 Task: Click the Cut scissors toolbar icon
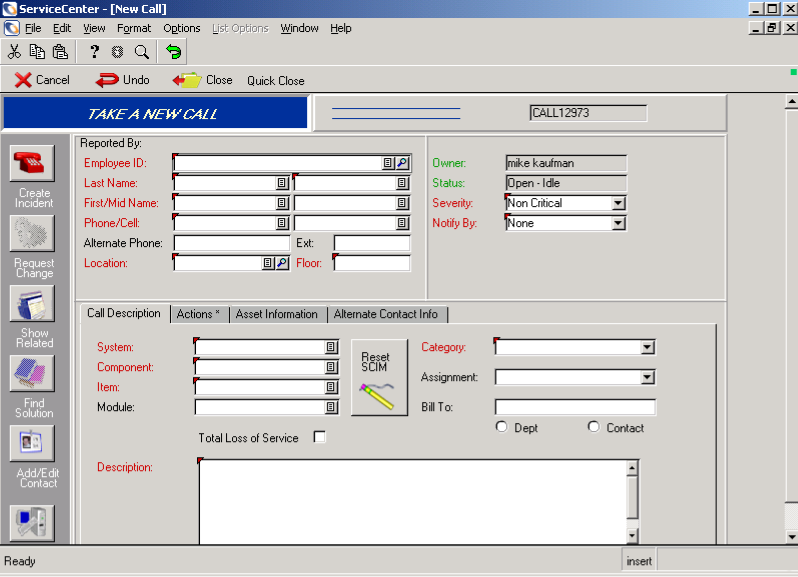coord(15,52)
